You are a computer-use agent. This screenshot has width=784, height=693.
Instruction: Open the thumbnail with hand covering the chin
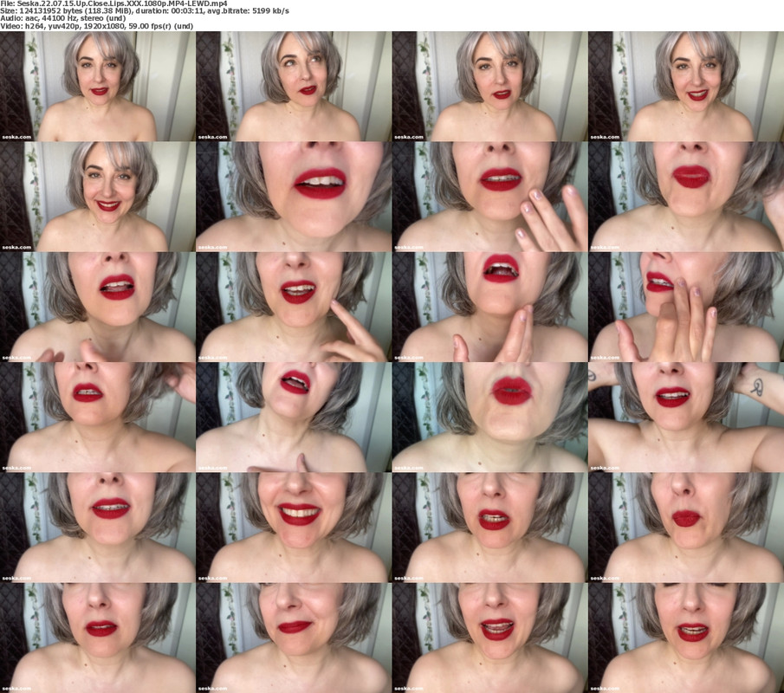pyautogui.click(x=686, y=307)
